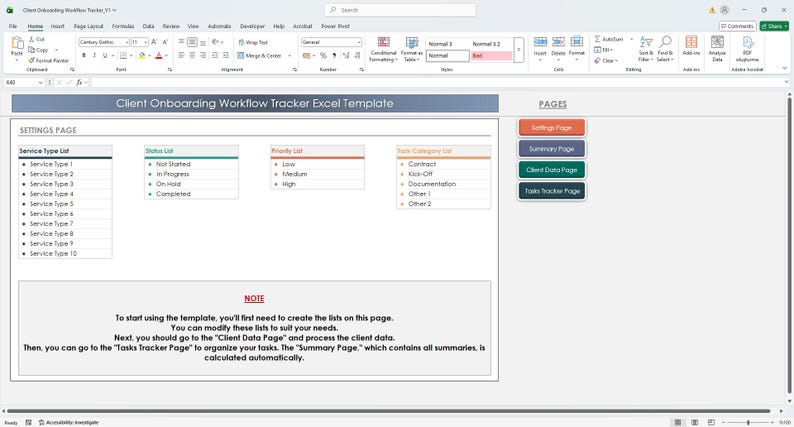Collapse the ribbon chevron
This screenshot has width=794, height=427.
click(x=785, y=68)
